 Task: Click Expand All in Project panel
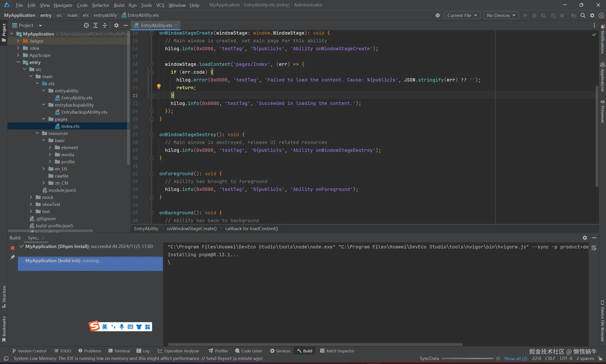pyautogui.click(x=96, y=25)
